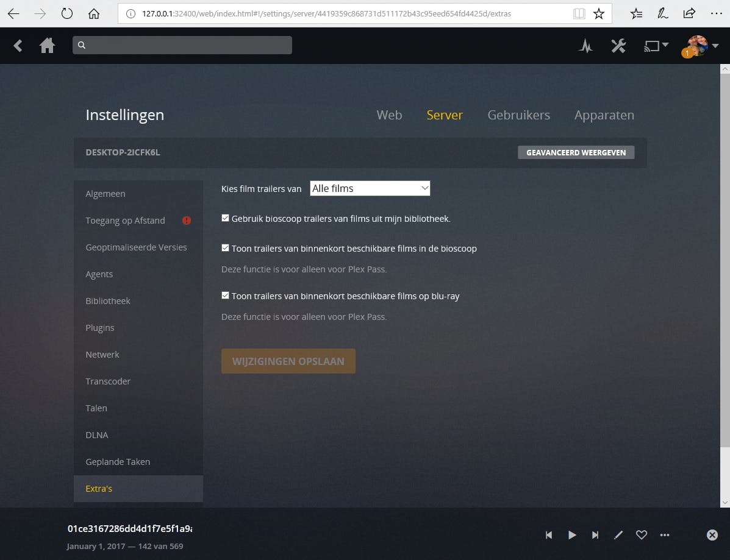Skip to previous track in player
Viewport: 730px width, 560px height.
pyautogui.click(x=549, y=535)
